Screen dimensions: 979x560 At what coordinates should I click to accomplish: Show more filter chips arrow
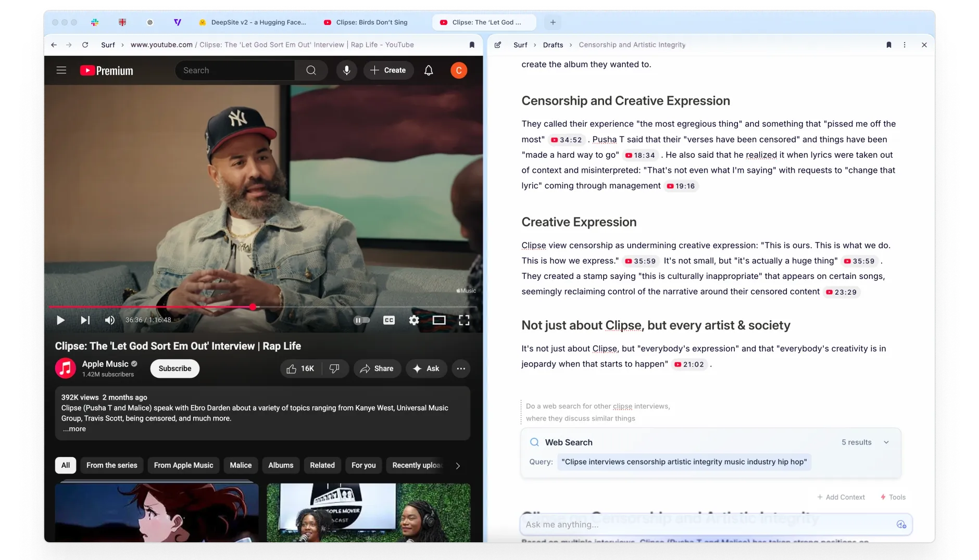point(458,466)
